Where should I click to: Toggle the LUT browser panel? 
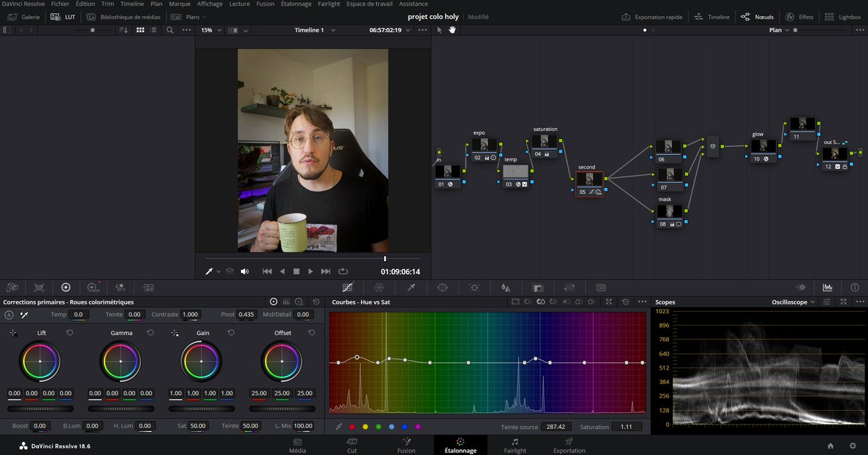(63, 16)
